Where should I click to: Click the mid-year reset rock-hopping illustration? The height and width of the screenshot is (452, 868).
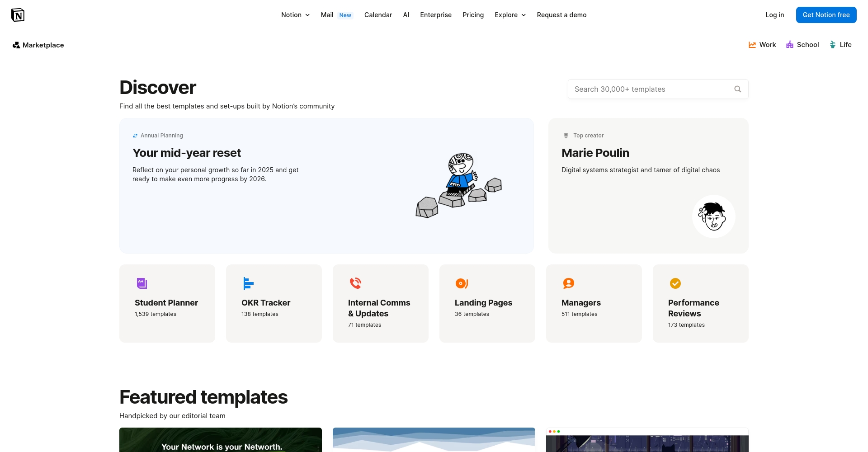[x=459, y=186]
